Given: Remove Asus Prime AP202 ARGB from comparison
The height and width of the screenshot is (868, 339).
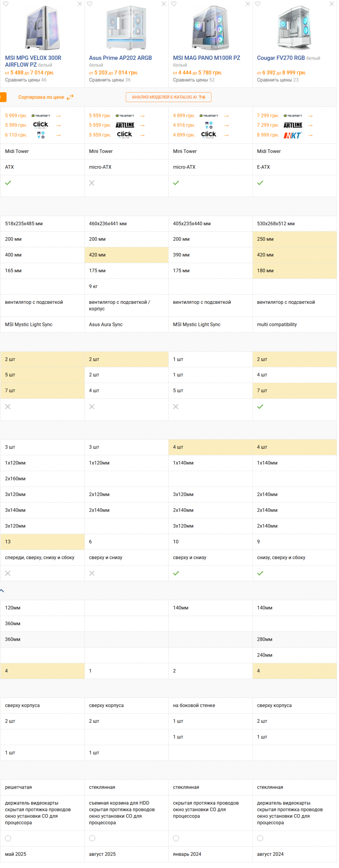Looking at the screenshot, I should [x=164, y=4].
